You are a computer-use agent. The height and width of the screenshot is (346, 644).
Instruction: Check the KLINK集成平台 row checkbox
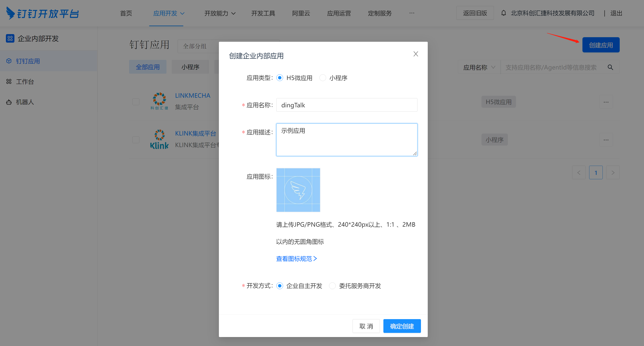pyautogui.click(x=136, y=140)
